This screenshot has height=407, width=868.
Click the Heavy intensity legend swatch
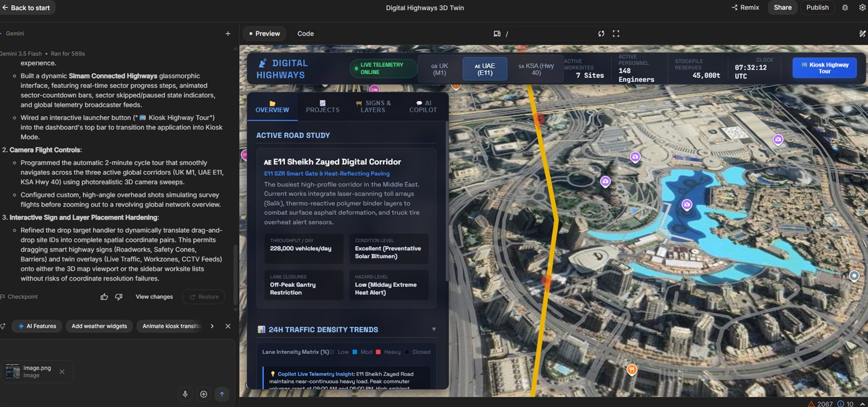tap(378, 352)
